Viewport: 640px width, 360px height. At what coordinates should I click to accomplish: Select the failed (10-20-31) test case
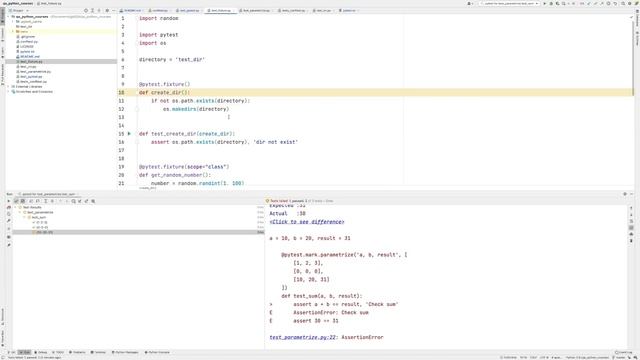[138, 232]
